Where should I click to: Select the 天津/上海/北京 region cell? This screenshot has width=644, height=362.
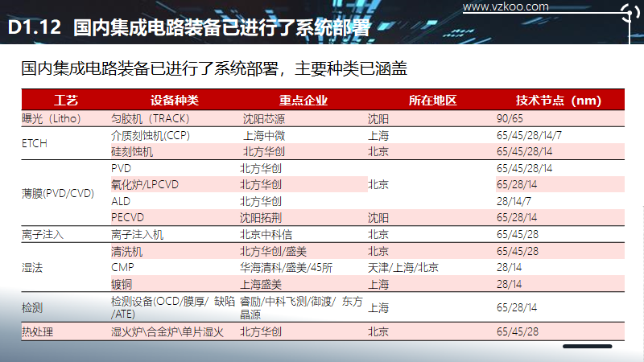click(x=403, y=268)
